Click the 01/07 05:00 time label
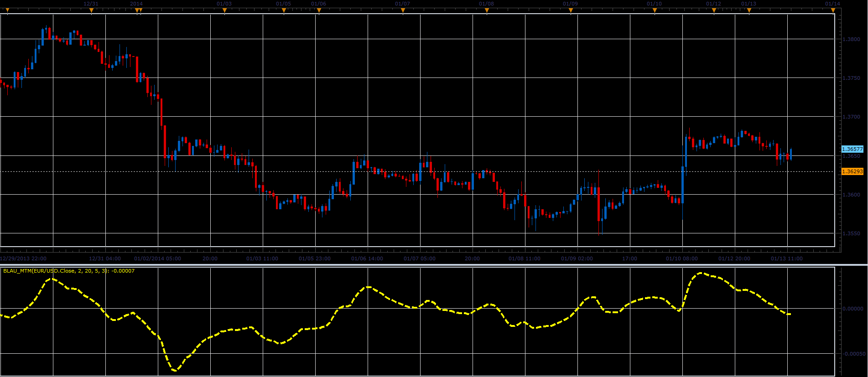This screenshot has width=868, height=377. point(420,258)
